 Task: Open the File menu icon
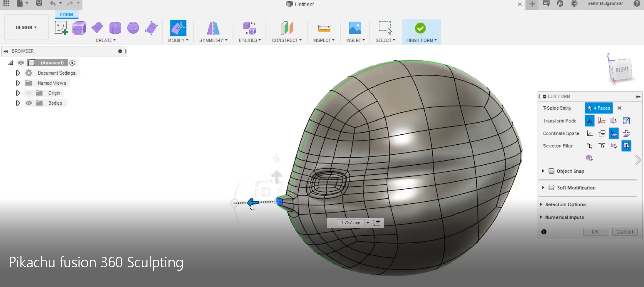20,4
